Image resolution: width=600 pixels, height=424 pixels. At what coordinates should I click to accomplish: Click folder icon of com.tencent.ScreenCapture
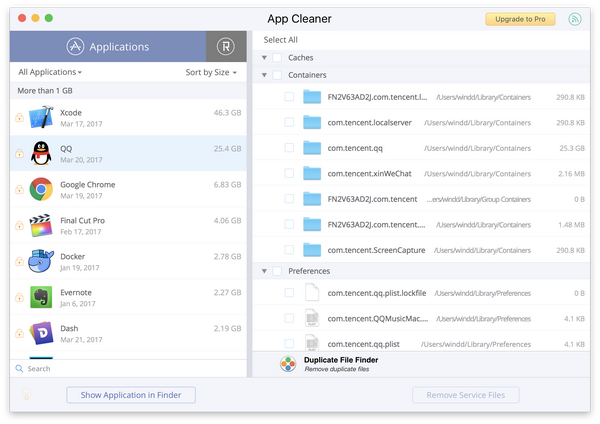[312, 250]
